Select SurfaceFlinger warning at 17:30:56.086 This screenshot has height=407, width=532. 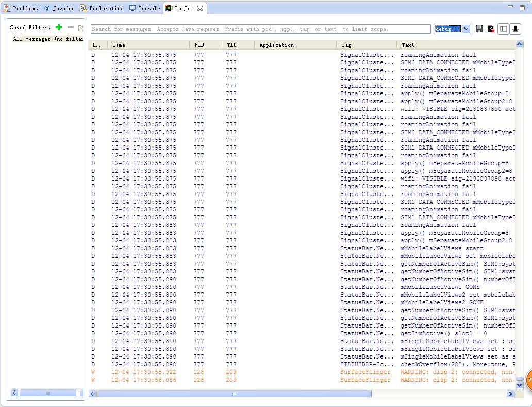(302, 380)
